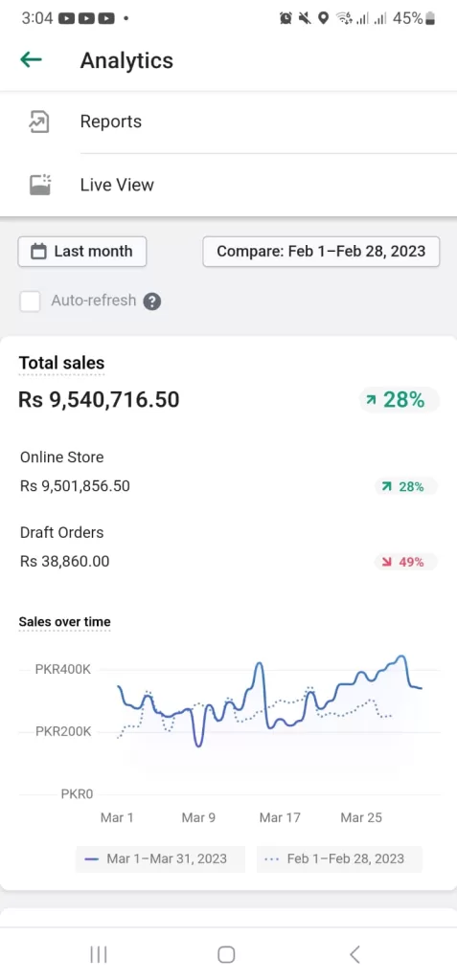Screen dimensions: 457x980
Task: Tap the Android recent apps icon
Action: click(99, 954)
